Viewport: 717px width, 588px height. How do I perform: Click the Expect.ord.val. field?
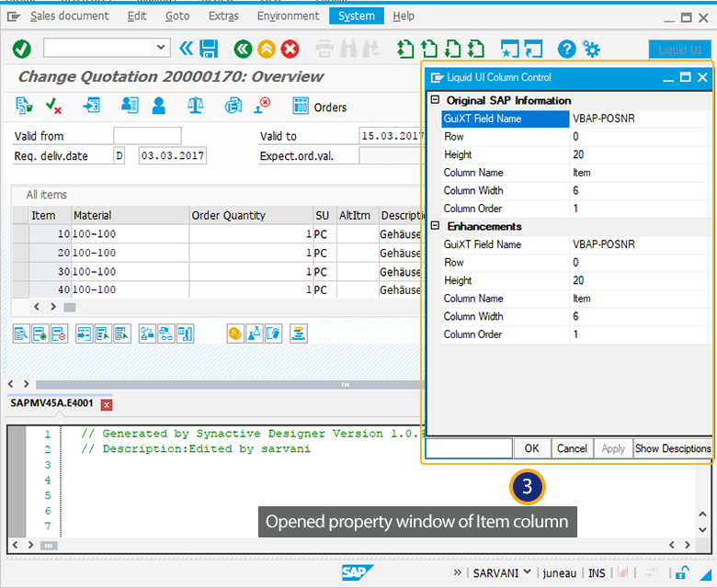[392, 156]
